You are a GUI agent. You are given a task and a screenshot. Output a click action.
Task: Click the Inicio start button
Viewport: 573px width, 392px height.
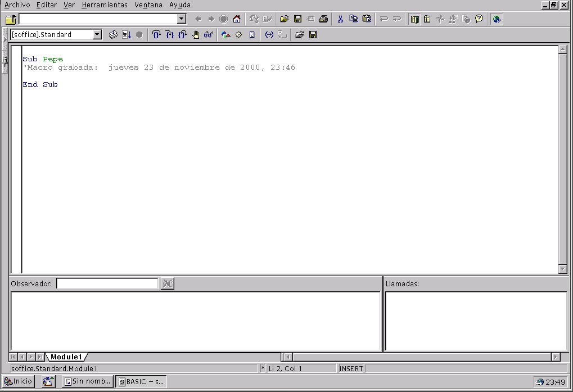pyautogui.click(x=19, y=381)
